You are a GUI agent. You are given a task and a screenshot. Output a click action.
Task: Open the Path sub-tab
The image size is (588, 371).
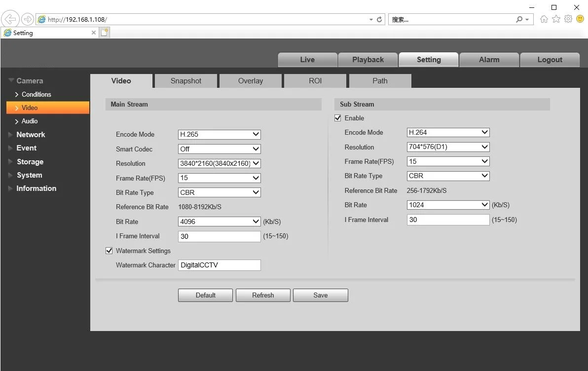tap(380, 81)
